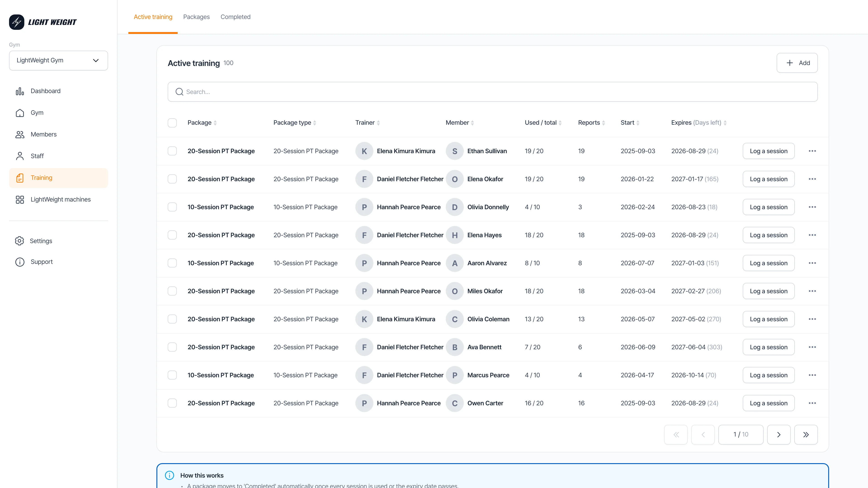Click the Support info icon
The image size is (868, 488).
click(x=20, y=262)
